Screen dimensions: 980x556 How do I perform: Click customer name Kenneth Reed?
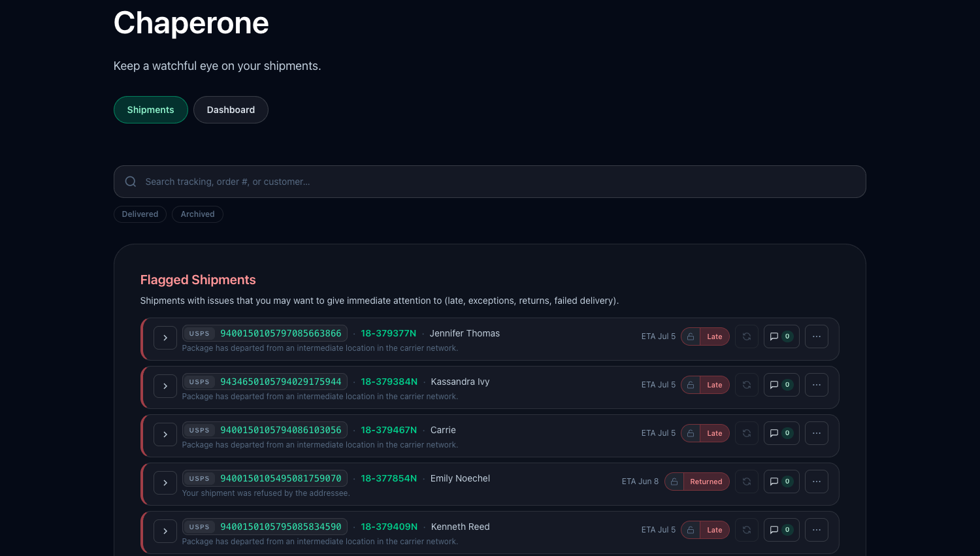(x=460, y=527)
